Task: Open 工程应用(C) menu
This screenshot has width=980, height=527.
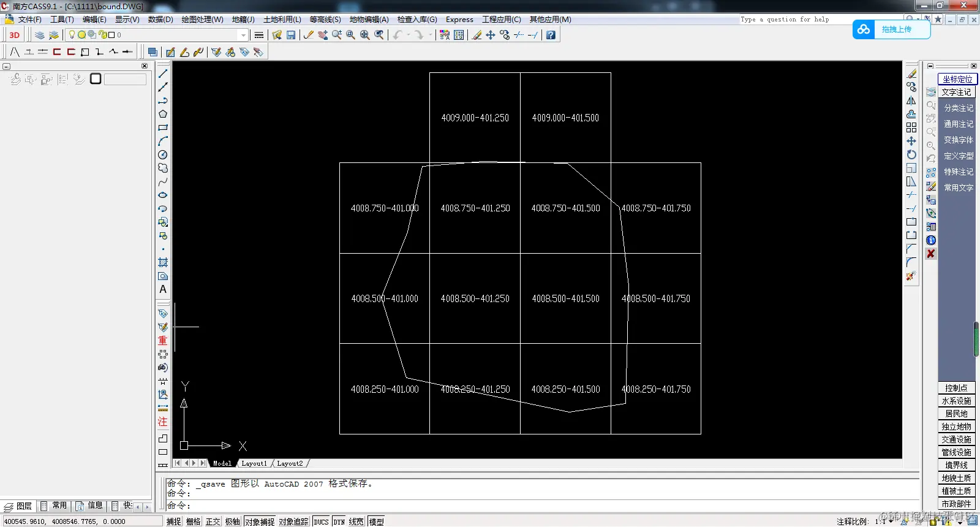Action: 502,20
